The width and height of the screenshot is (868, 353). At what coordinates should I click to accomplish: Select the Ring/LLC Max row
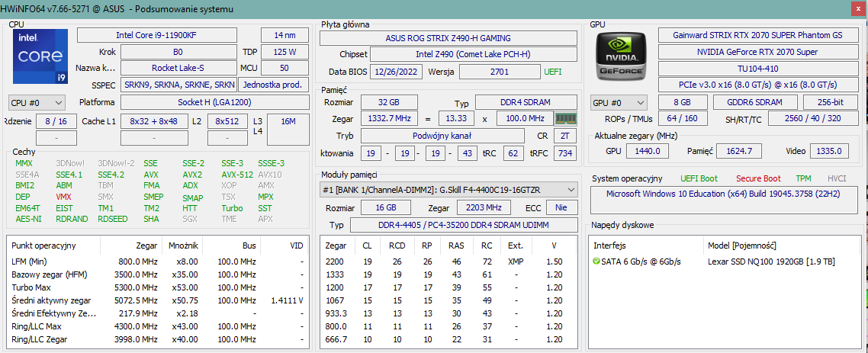click(x=158, y=326)
